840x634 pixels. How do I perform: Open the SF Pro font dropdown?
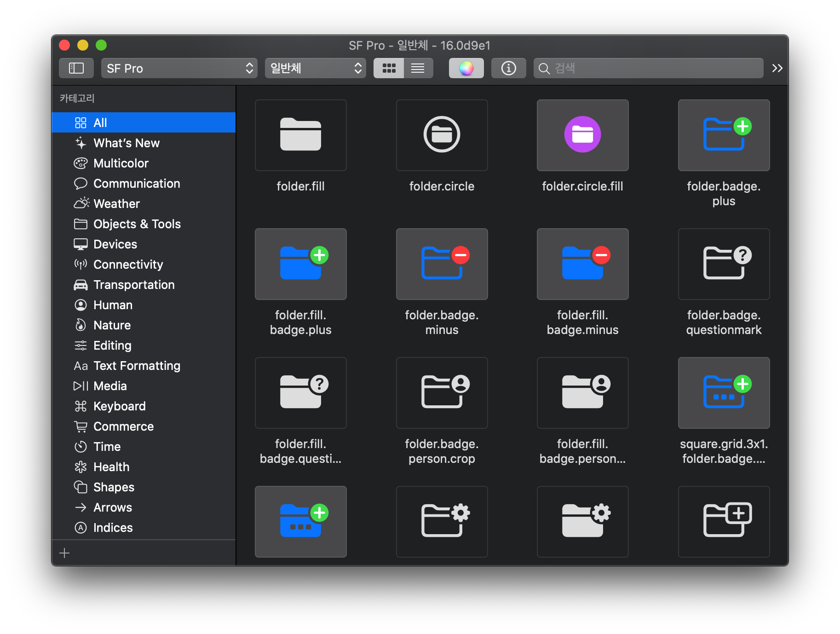coord(179,68)
